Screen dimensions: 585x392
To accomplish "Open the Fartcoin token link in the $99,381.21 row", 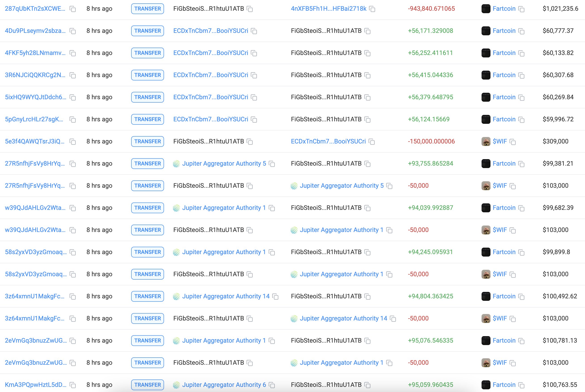I will [x=504, y=164].
